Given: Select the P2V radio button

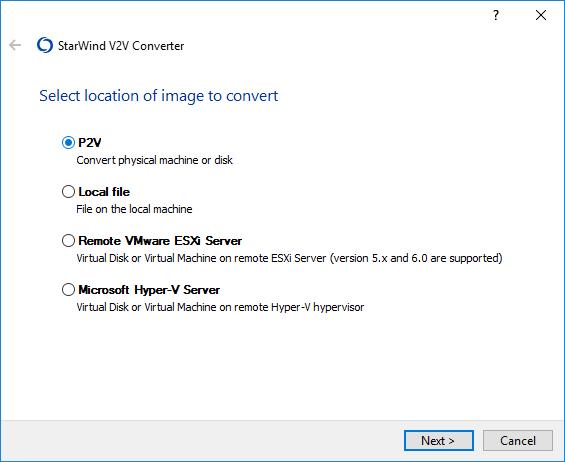Looking at the screenshot, I should tap(68, 143).
